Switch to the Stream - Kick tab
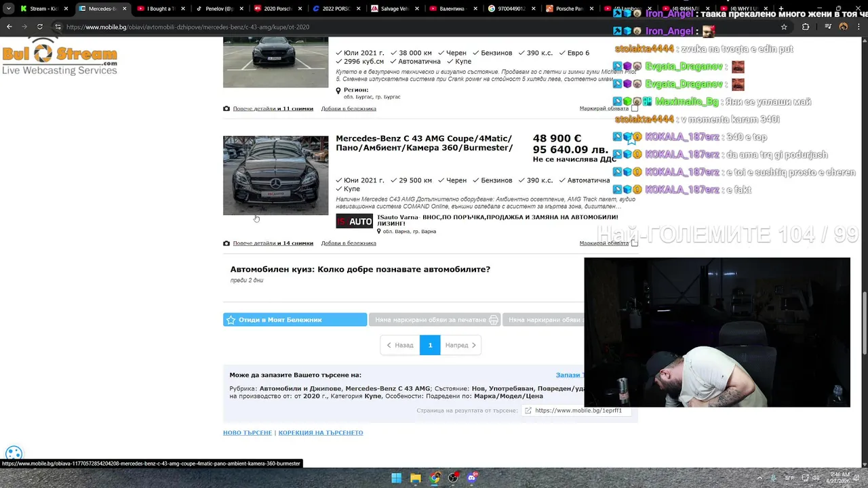Viewport: 868px width, 488px height. 43,9
